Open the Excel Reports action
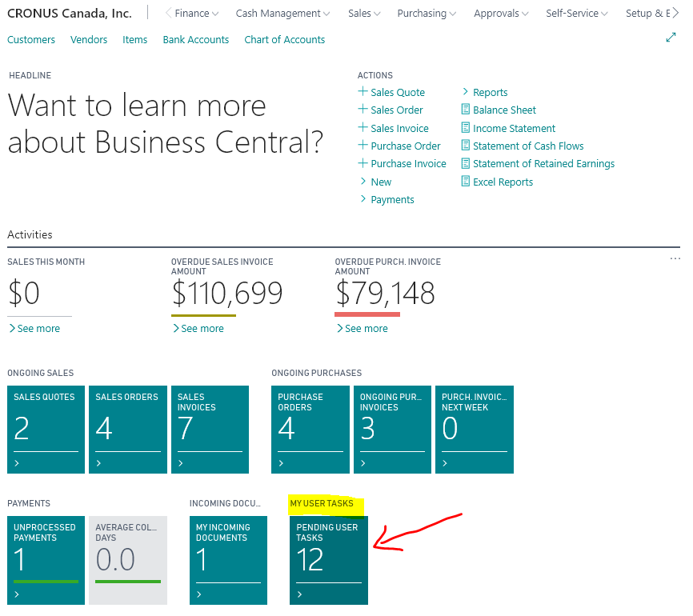 (503, 182)
